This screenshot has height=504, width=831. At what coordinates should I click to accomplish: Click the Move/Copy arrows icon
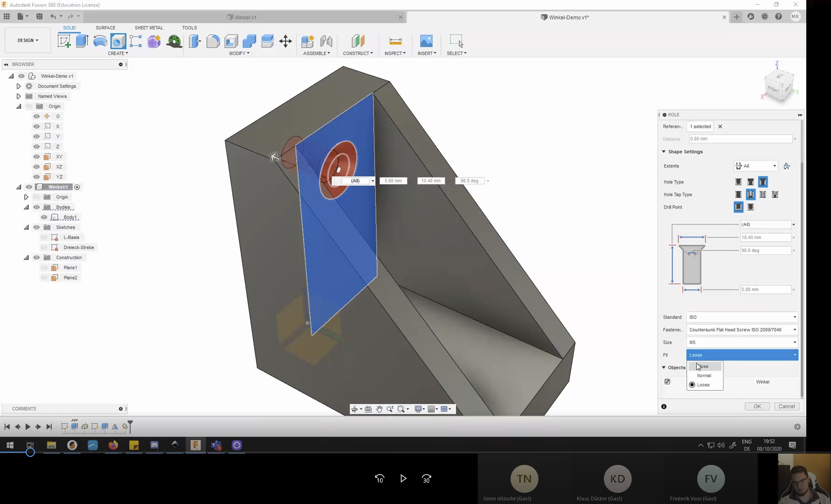pyautogui.click(x=286, y=41)
